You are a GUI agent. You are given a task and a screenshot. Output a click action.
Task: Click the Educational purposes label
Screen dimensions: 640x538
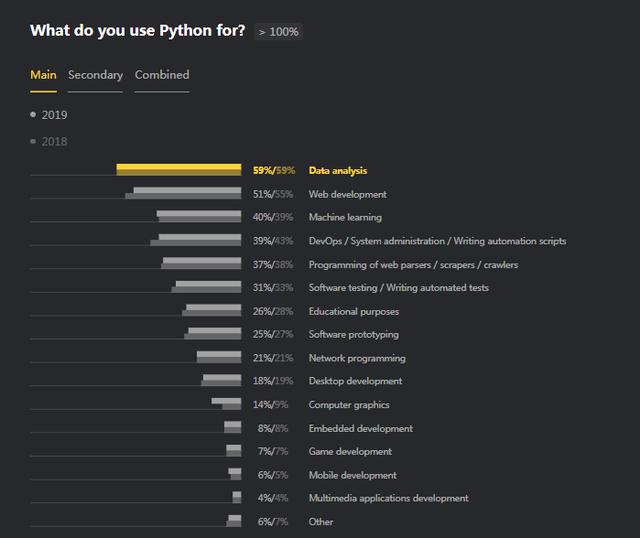[353, 311]
